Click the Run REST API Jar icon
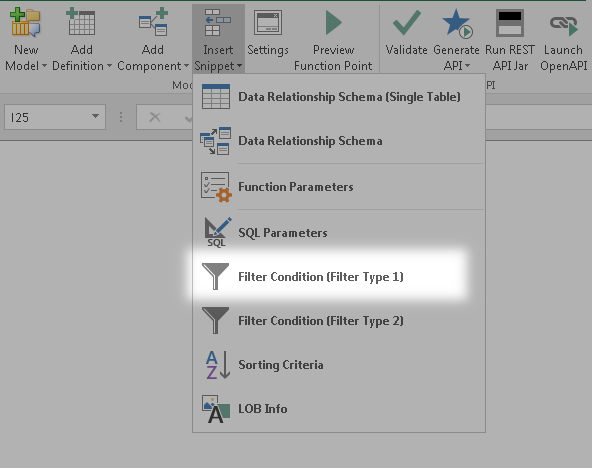 510,23
